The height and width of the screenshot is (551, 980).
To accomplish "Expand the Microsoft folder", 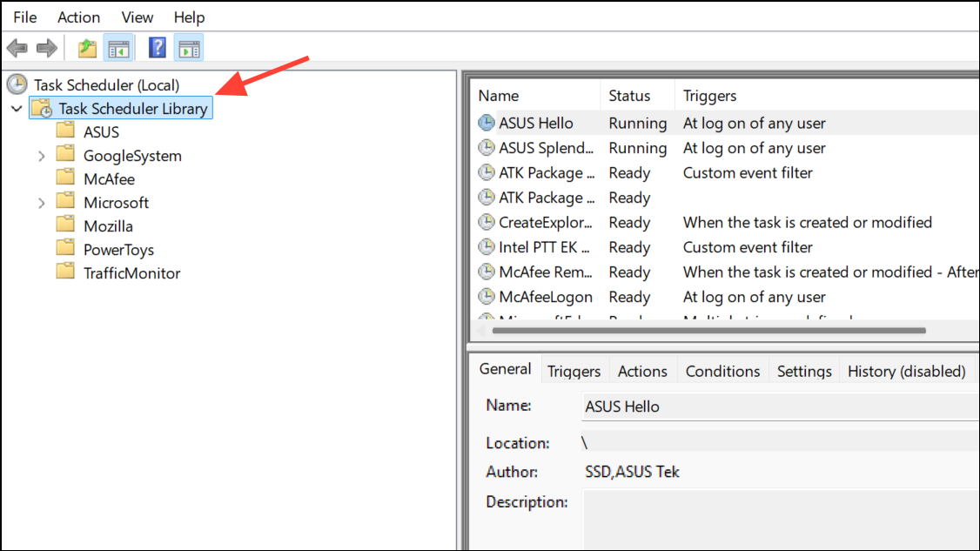I will click(x=41, y=203).
